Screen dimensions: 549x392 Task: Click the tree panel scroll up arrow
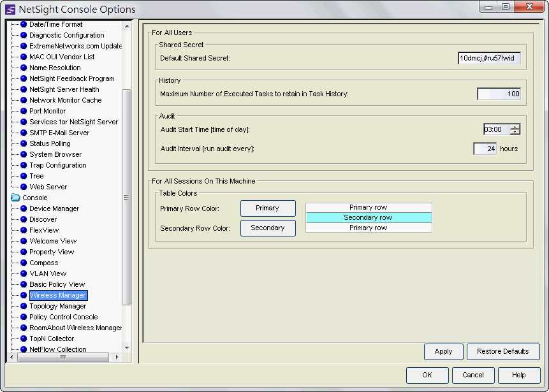[x=127, y=26]
